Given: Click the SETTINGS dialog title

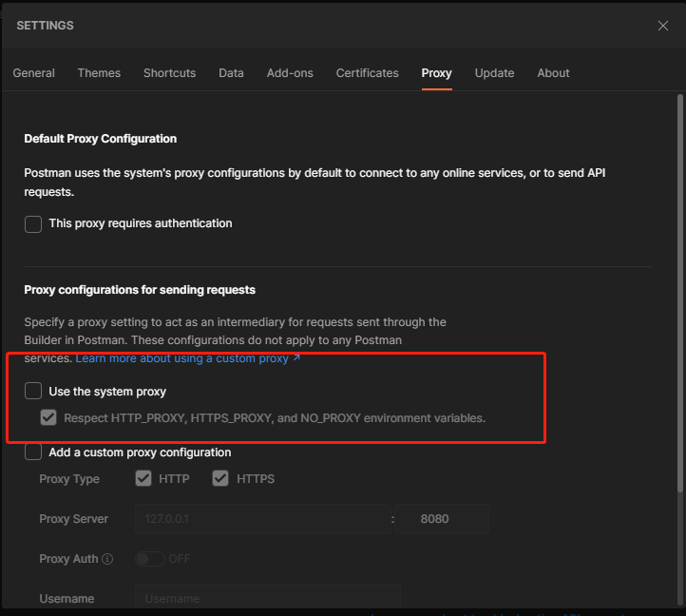Looking at the screenshot, I should click(x=45, y=26).
